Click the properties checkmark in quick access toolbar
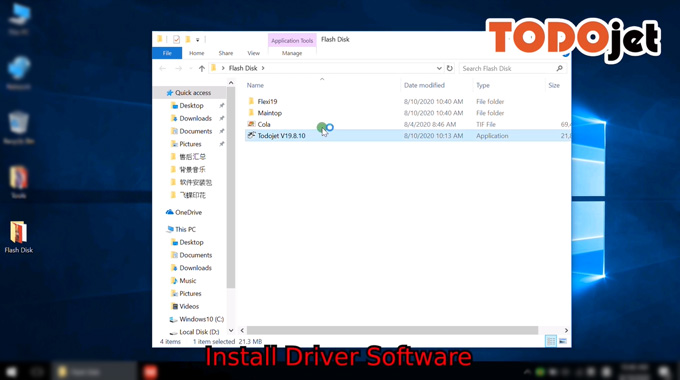Viewport: 680px width, 380px height. click(x=177, y=39)
